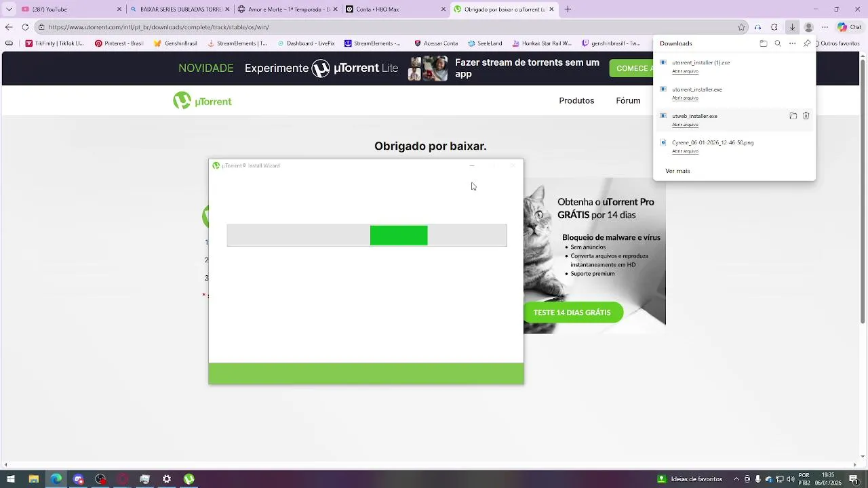This screenshot has width=868, height=488.
Task: Click Ideias de favoritos in taskbar
Action: click(690, 479)
